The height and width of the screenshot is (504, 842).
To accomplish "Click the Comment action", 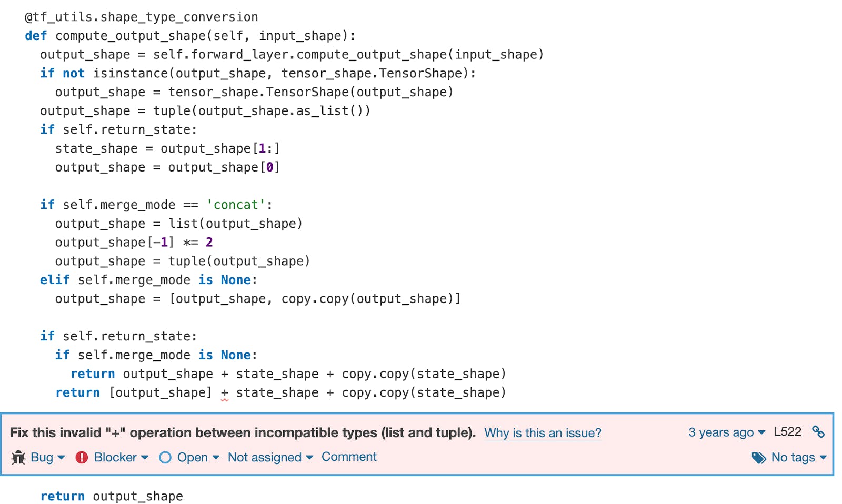I will pyautogui.click(x=349, y=457).
